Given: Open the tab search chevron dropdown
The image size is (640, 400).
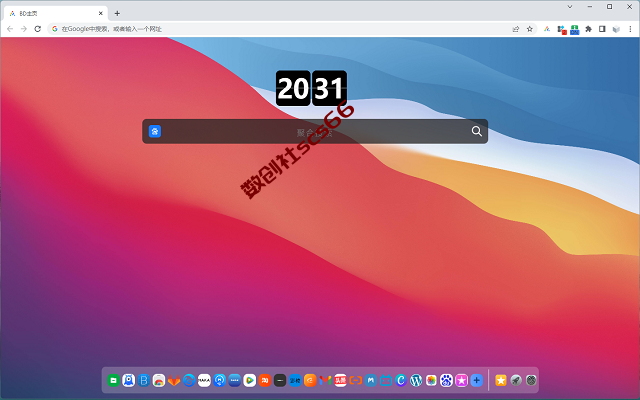Looking at the screenshot, I should (570, 7).
